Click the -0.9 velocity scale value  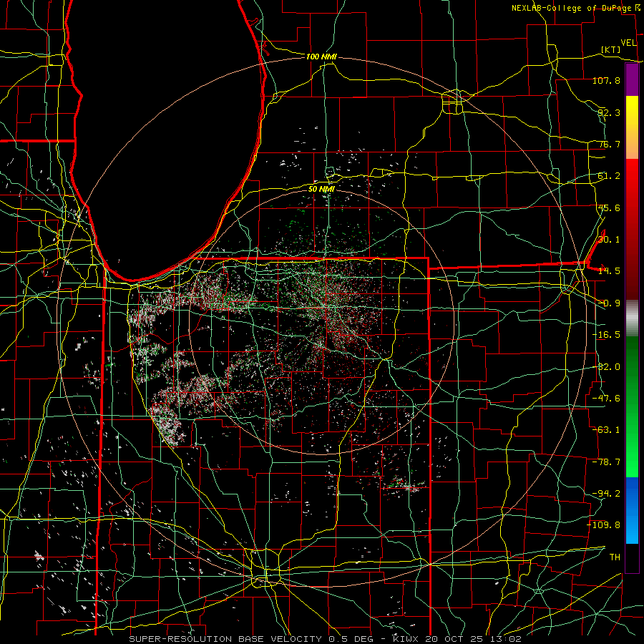609,303
